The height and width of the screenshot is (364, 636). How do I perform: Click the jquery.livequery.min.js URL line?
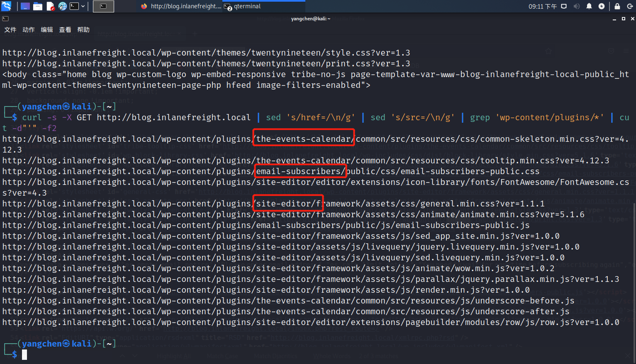[x=291, y=247]
